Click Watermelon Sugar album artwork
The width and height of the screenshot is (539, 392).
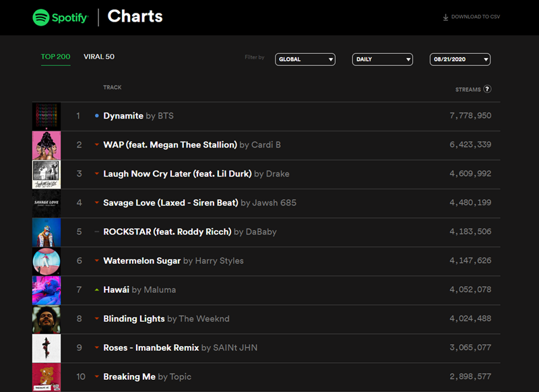46,261
